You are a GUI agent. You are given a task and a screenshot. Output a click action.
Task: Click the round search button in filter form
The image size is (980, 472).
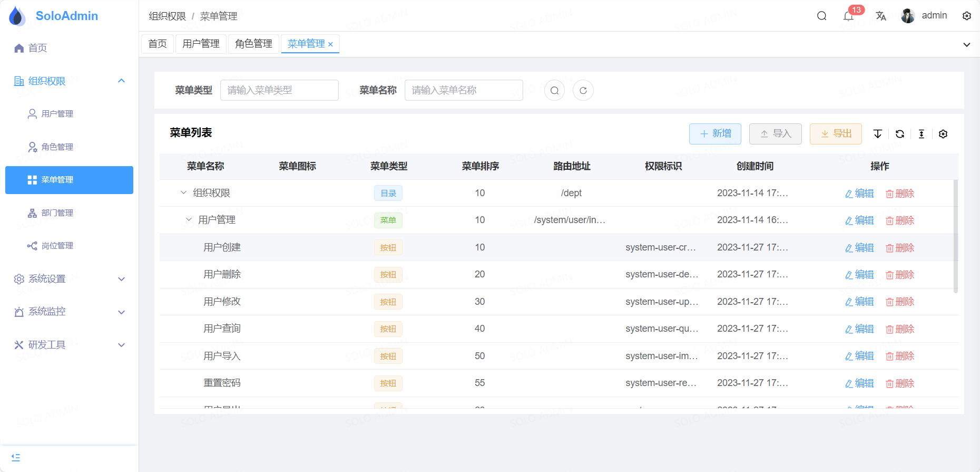554,90
